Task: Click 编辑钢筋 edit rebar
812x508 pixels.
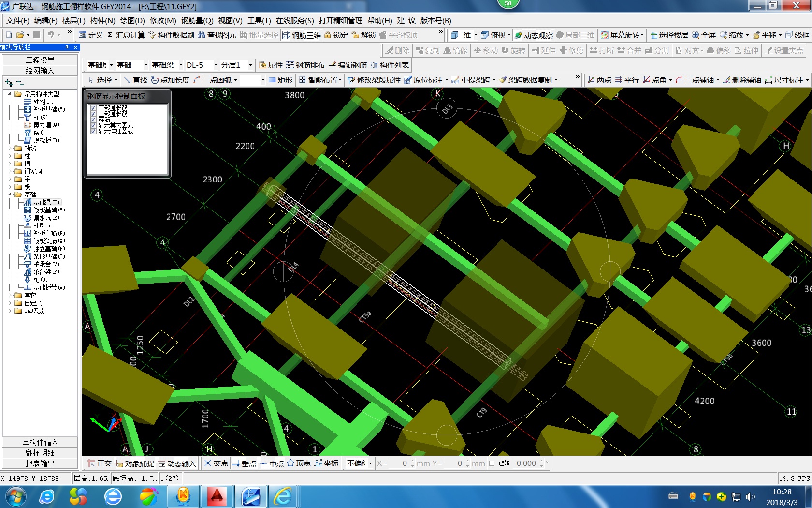Action: point(347,65)
